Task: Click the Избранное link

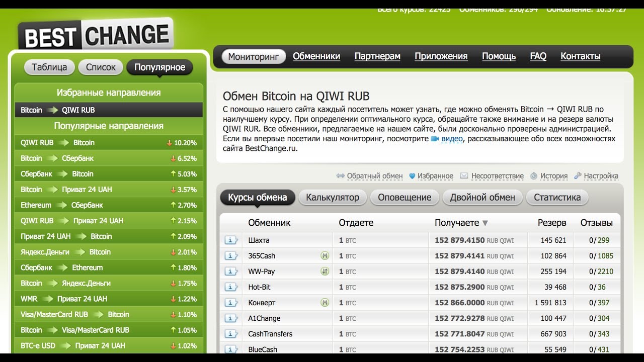Action: click(435, 176)
